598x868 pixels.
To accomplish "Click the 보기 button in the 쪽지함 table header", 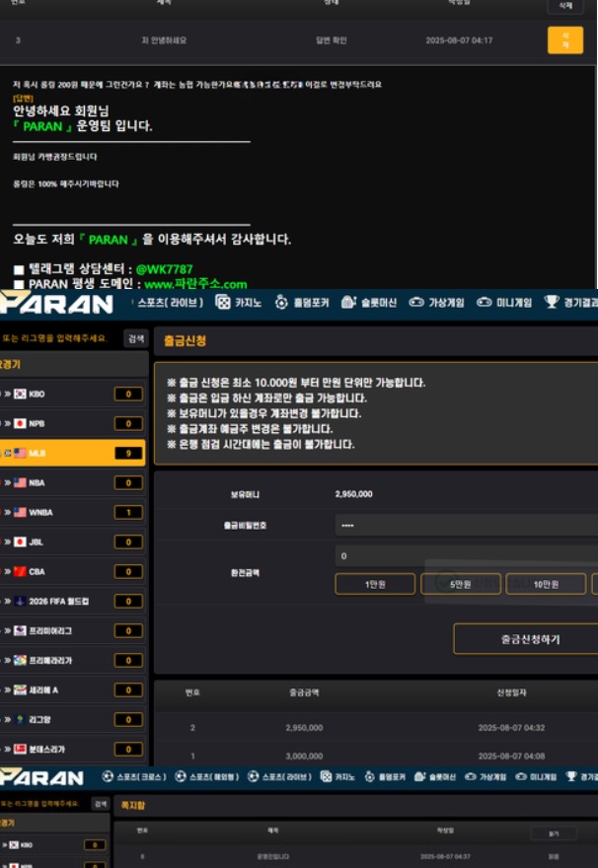I will tap(554, 833).
